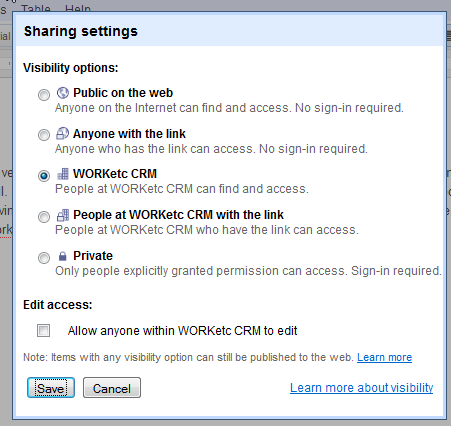This screenshot has height=426, width=451.
Task: Click the globe icon beside Public on the web
Action: (x=63, y=93)
